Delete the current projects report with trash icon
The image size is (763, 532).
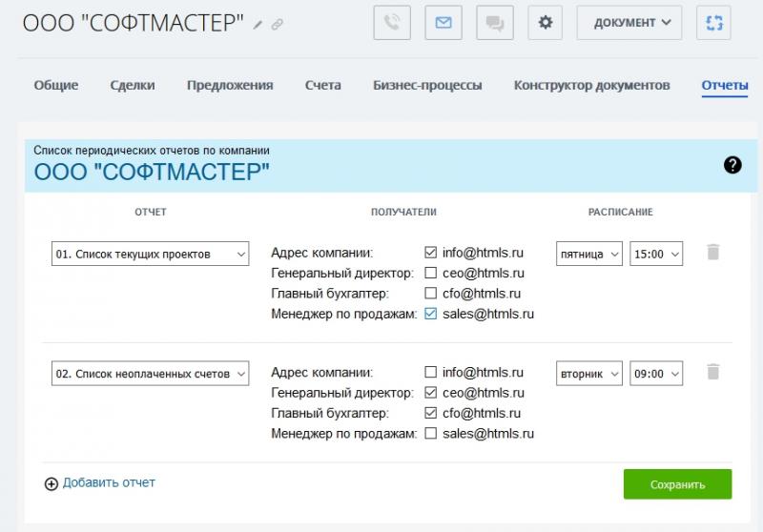[712, 252]
